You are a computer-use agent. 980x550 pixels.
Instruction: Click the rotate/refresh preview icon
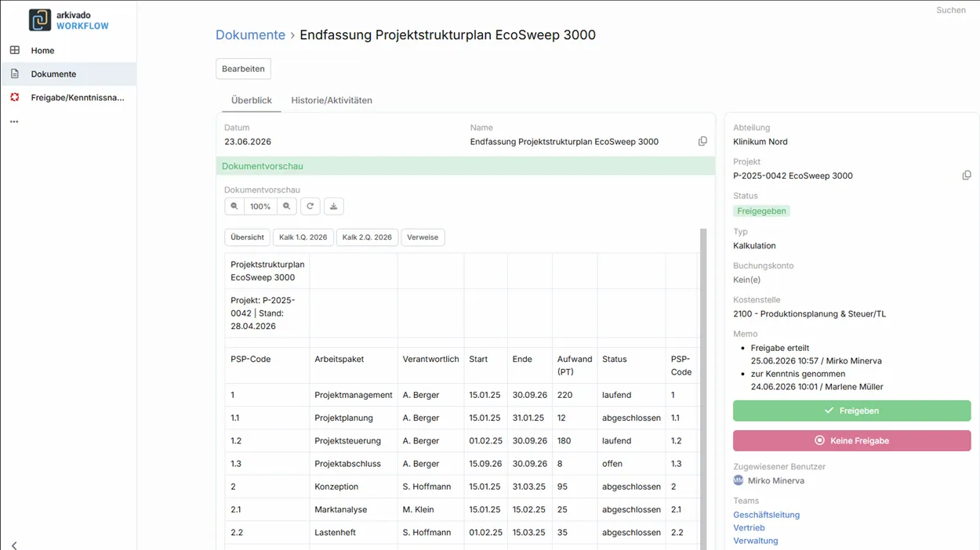[x=310, y=206]
